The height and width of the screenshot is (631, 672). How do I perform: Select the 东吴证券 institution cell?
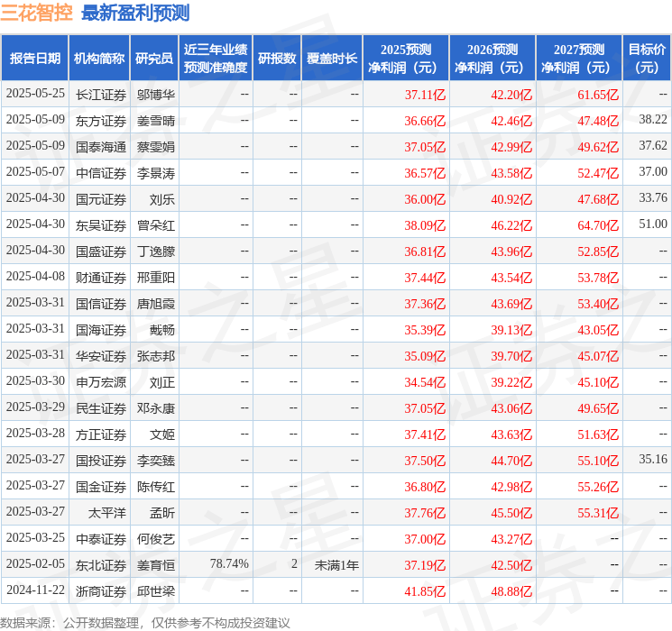point(101,225)
